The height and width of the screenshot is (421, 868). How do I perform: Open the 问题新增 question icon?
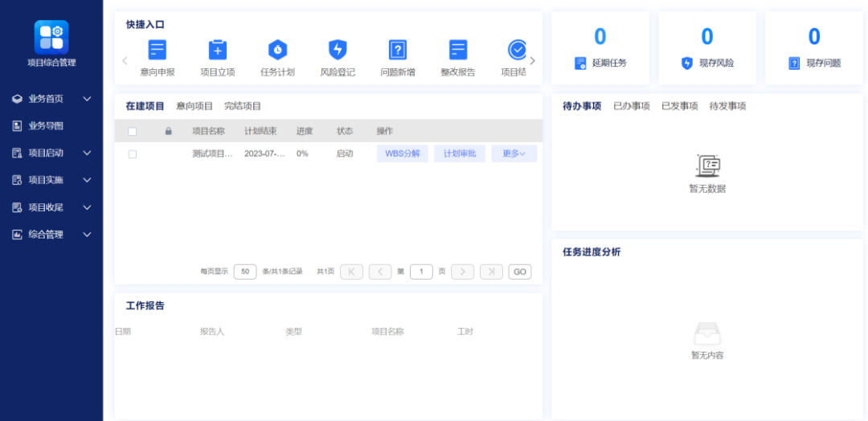[x=398, y=50]
